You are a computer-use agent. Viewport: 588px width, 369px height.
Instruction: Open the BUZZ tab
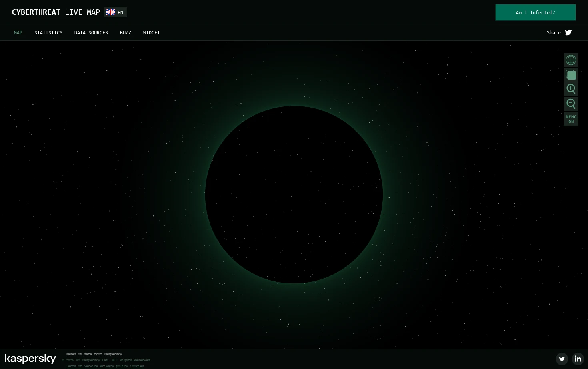click(x=126, y=33)
